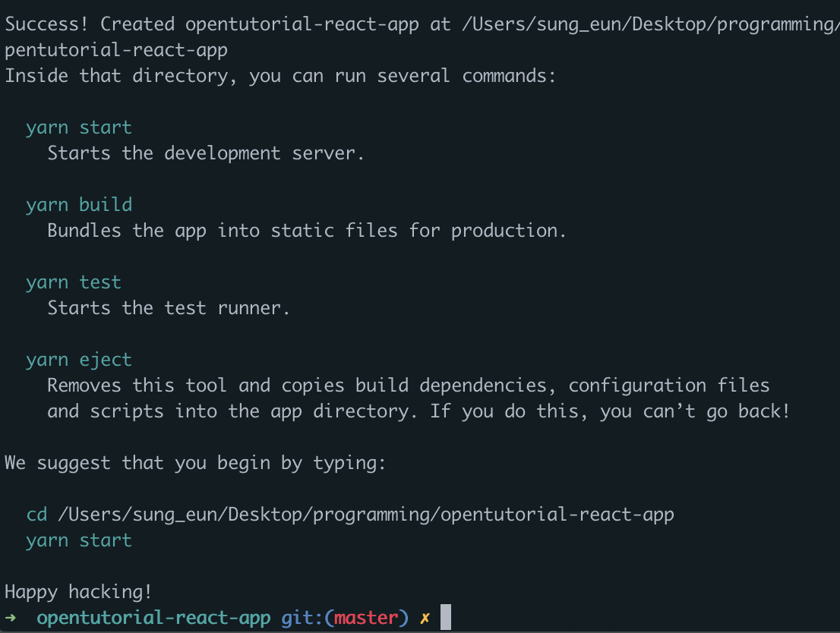Click the terminal cursor block
The width and height of the screenshot is (840, 633).
pyautogui.click(x=446, y=617)
